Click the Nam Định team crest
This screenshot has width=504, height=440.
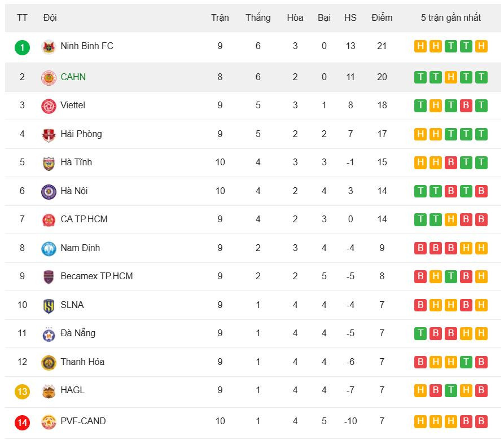(49, 249)
